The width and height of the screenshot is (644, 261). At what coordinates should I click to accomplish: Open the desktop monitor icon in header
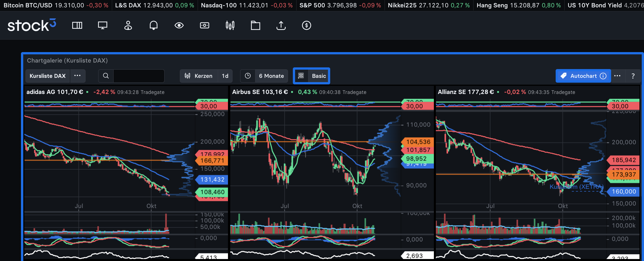(x=103, y=25)
